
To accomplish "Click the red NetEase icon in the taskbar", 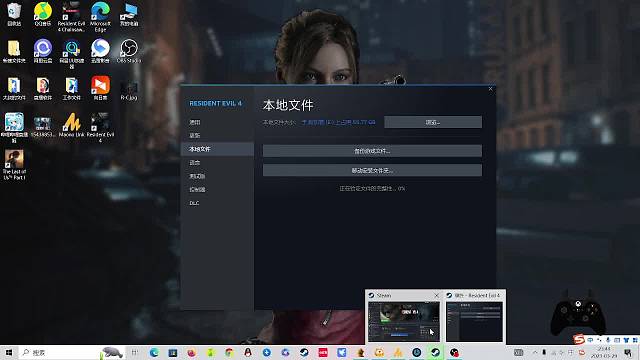I will pos(323,352).
